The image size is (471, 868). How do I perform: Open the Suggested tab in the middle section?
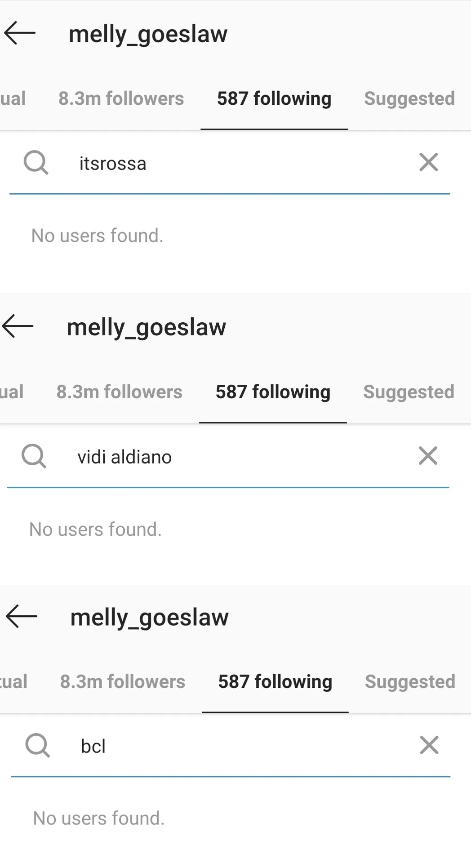408,392
